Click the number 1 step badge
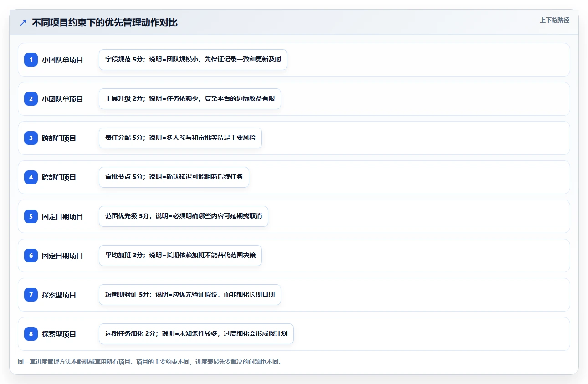This screenshot has height=384, width=588. (x=31, y=60)
